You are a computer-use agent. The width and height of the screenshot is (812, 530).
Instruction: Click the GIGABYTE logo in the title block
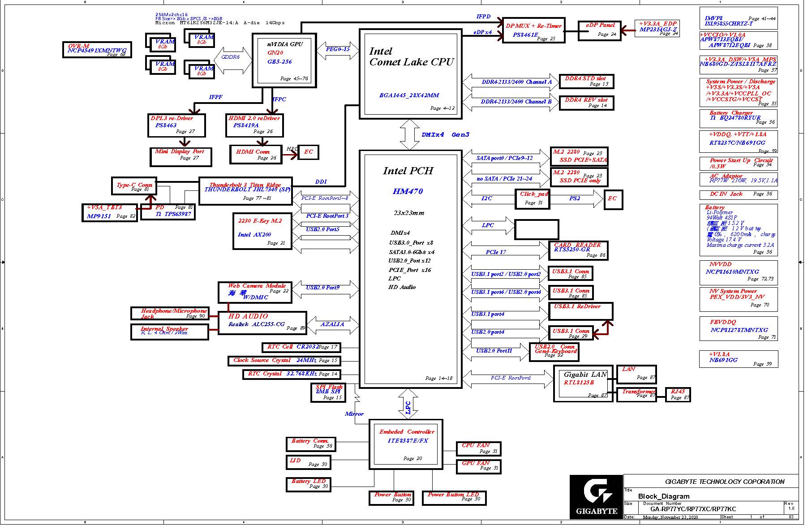click(596, 497)
